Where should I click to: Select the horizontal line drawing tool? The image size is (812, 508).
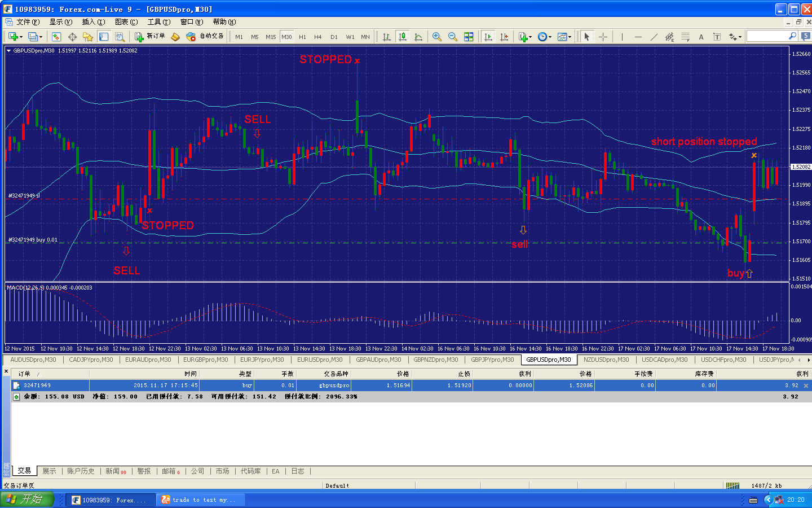tap(638, 37)
